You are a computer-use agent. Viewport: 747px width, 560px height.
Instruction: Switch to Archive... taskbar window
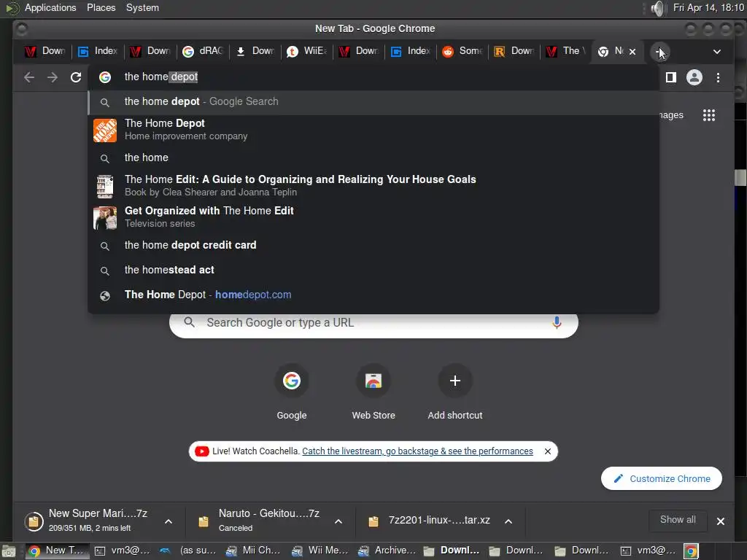click(x=387, y=551)
